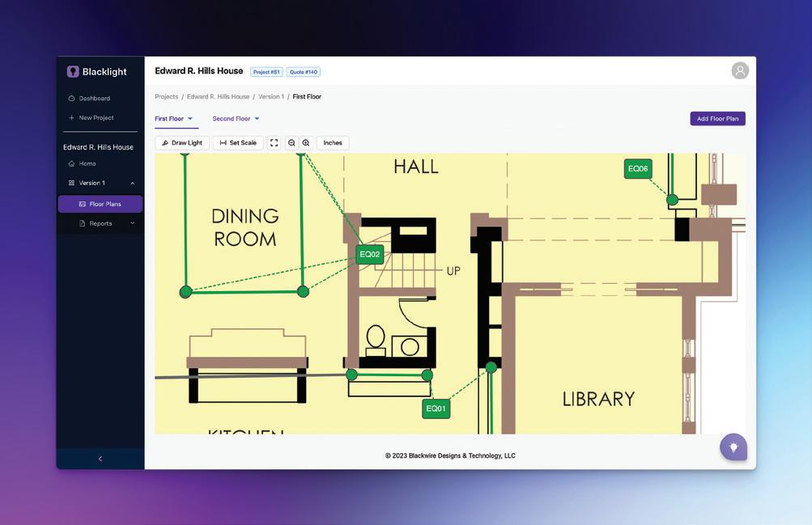Expand the Reports submenu
This screenshot has height=525, width=812.
133,223
